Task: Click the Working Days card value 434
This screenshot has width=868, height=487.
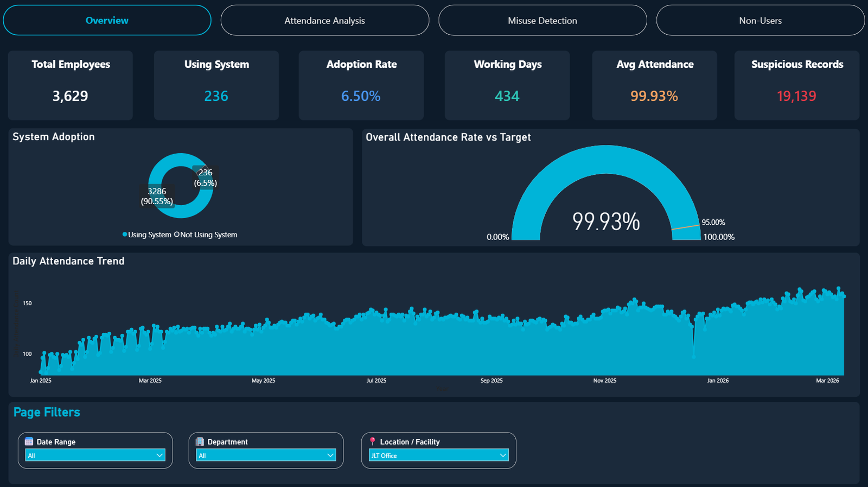Action: tap(507, 96)
